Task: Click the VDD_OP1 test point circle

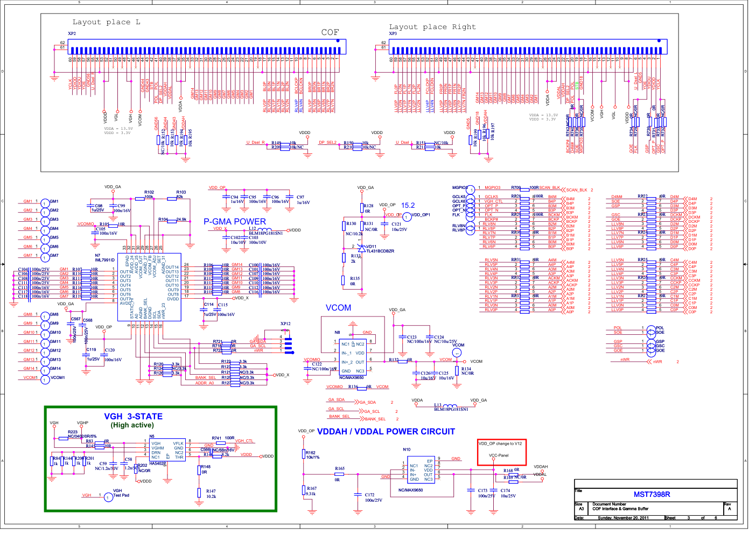Action: [407, 216]
